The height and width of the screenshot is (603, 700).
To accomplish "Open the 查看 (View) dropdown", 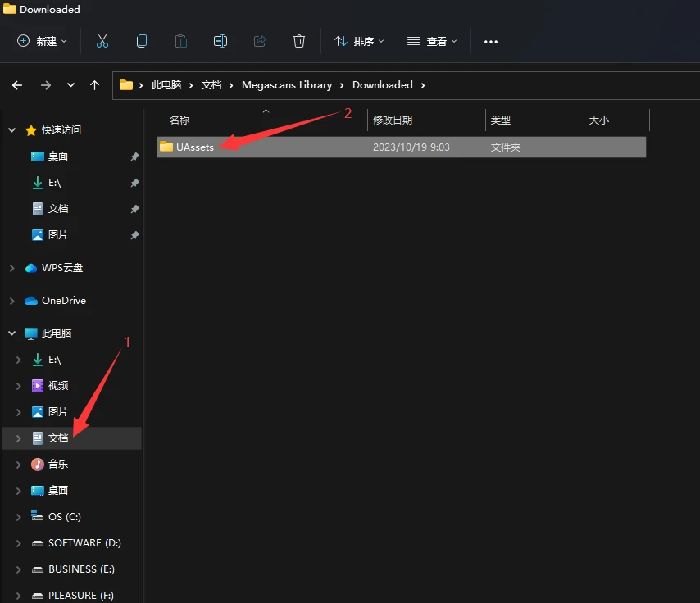I will click(432, 41).
